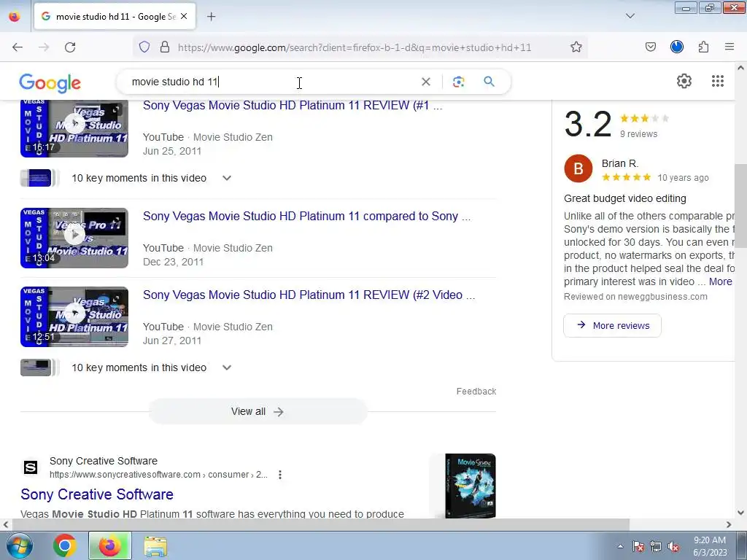Viewport: 747px width, 560px height.
Task: Open Windows Explorer from the taskbar
Action: coord(155,545)
